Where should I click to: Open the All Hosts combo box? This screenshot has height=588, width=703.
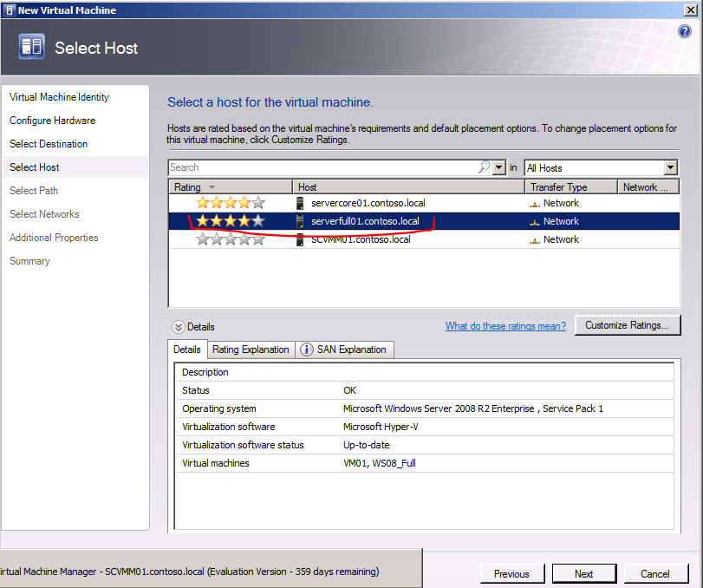coord(602,167)
